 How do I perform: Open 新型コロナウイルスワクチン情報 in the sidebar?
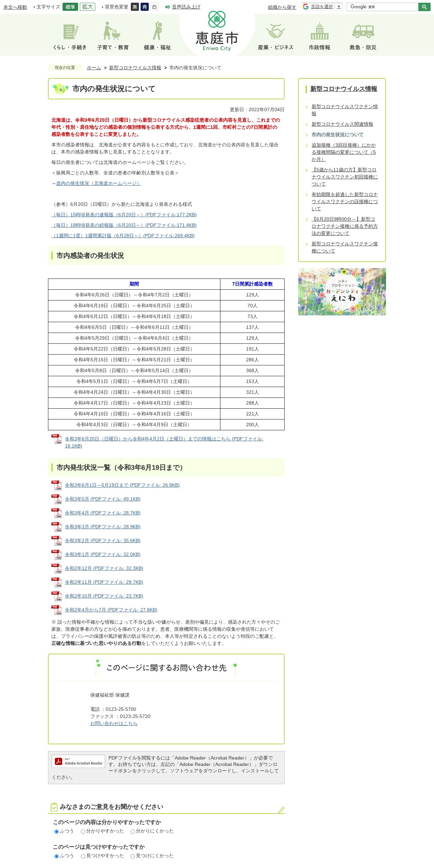(345, 110)
